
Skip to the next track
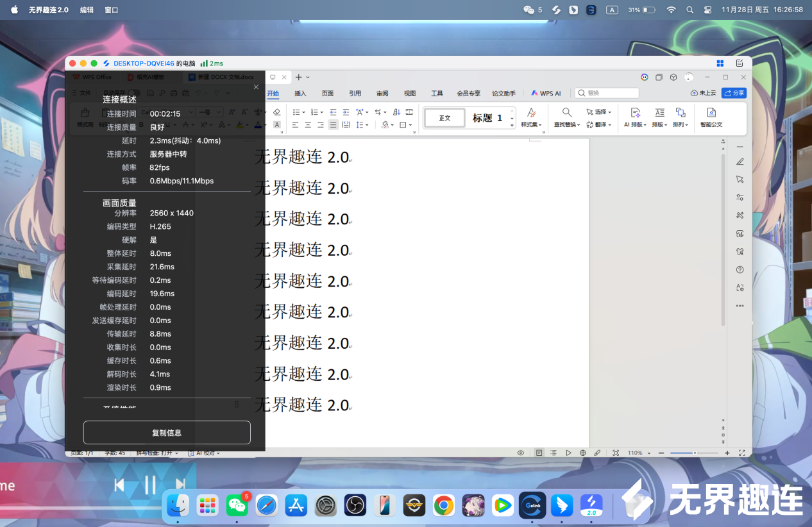coord(180,485)
